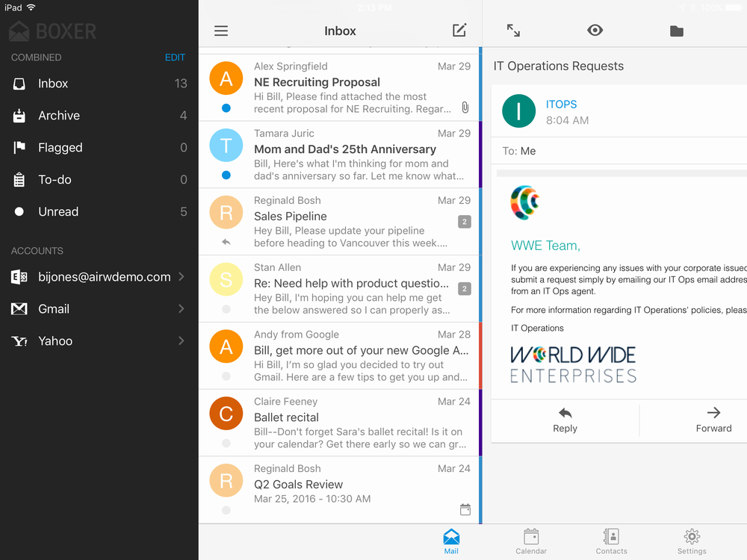
Task: Switch to the Mail tab
Action: click(x=451, y=542)
